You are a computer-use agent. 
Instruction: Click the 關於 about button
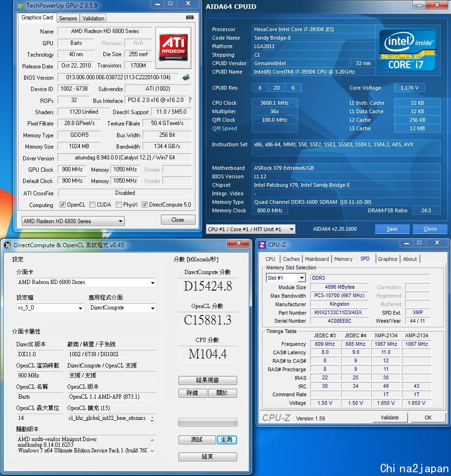coord(222,393)
